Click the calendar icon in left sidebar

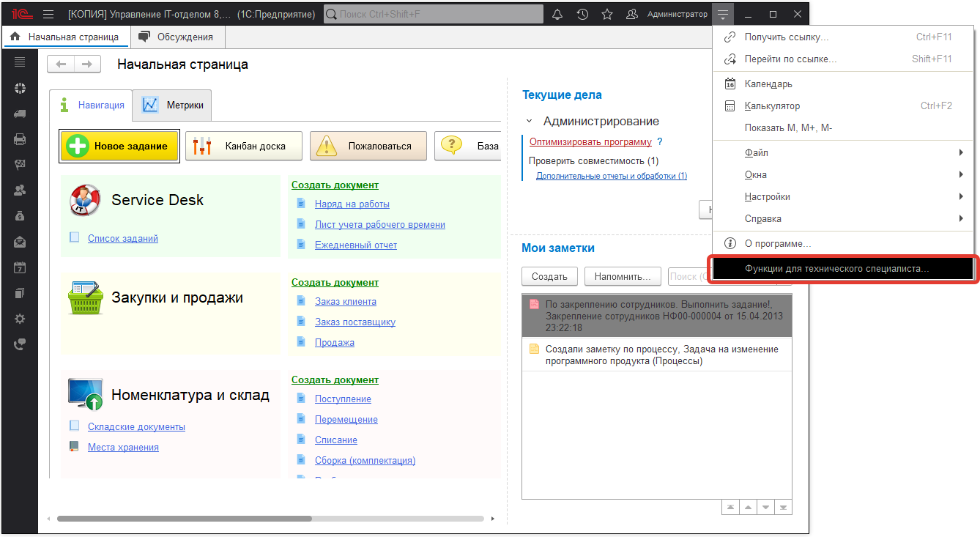coord(20,267)
